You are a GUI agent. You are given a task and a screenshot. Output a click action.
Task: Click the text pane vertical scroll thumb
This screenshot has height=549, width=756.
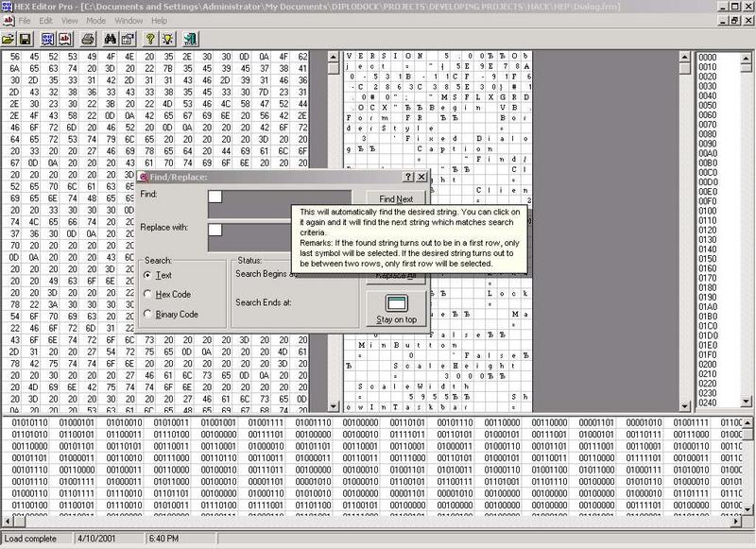pyautogui.click(x=684, y=68)
